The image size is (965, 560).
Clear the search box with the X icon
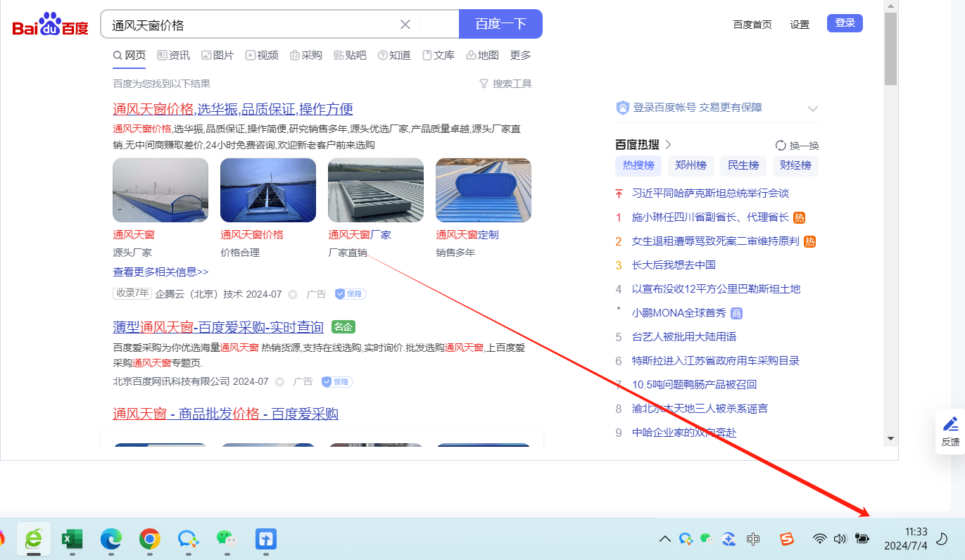[405, 25]
